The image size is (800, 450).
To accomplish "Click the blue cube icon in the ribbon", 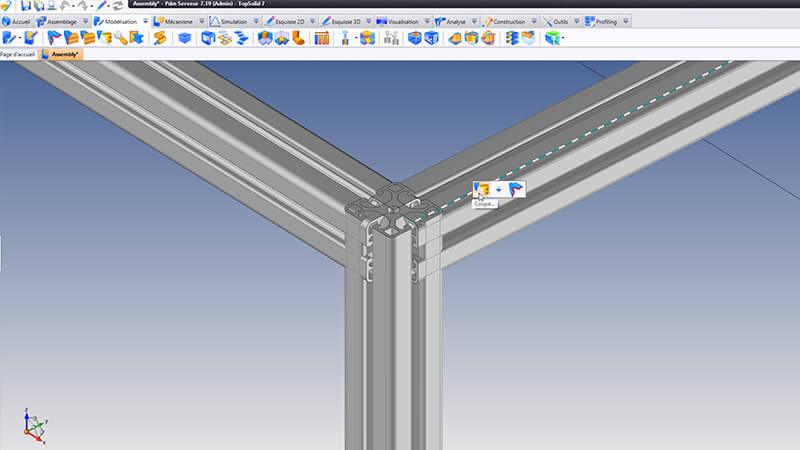I will click(x=183, y=38).
